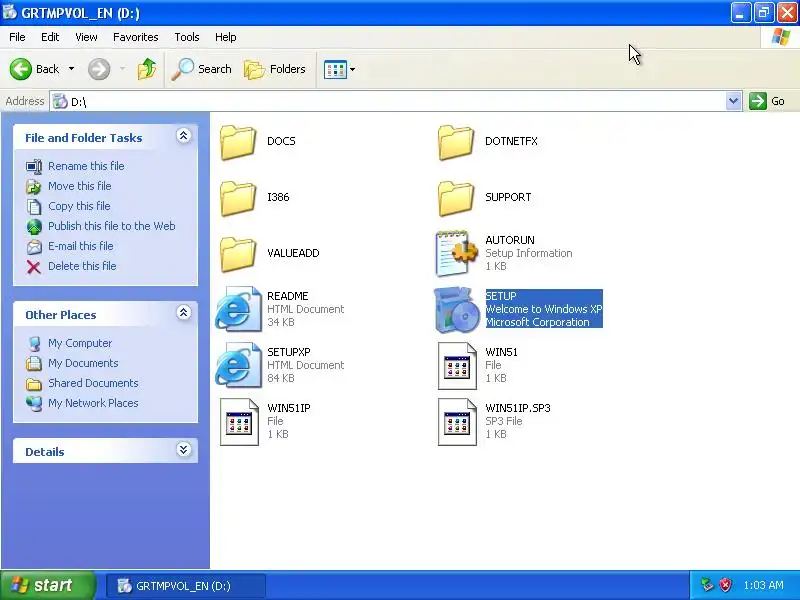
Task: Open the Back history dropdown arrow
Action: click(71, 69)
